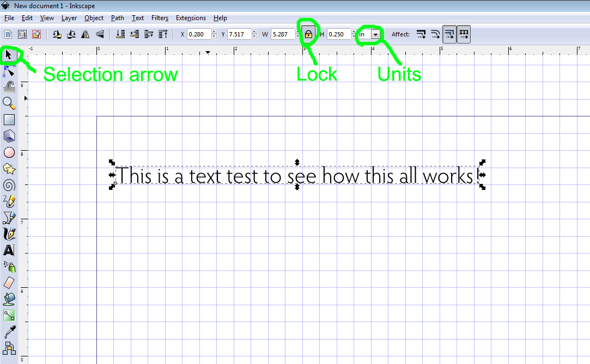
Task: Select the Calligraphy tool
Action: coord(9,234)
